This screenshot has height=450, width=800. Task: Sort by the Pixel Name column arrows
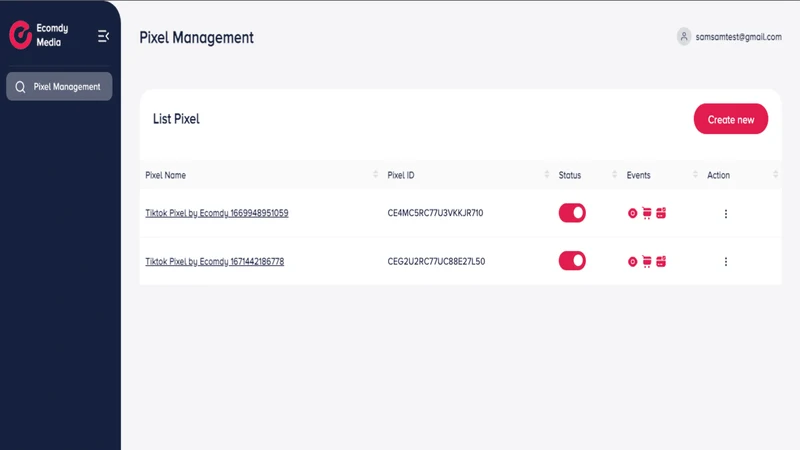coord(376,174)
